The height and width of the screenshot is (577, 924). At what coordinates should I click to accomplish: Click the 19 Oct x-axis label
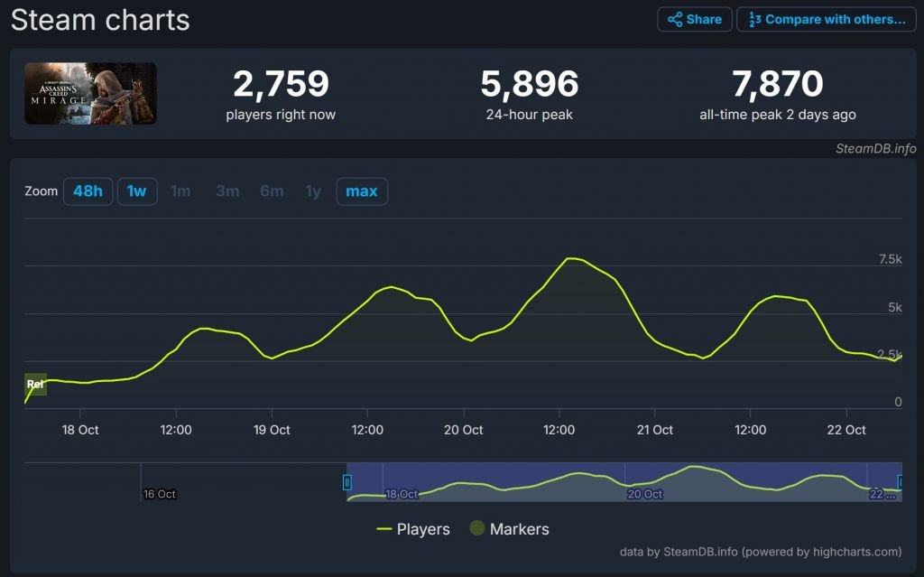tap(272, 430)
